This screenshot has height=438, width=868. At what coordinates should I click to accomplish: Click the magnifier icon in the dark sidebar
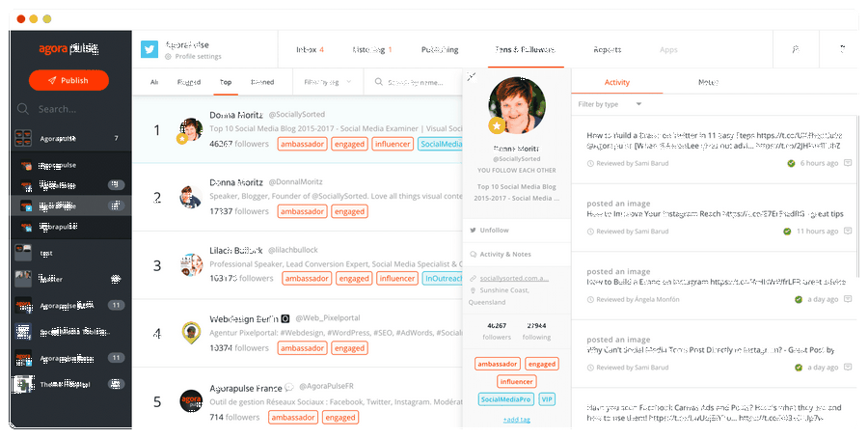tap(23, 108)
